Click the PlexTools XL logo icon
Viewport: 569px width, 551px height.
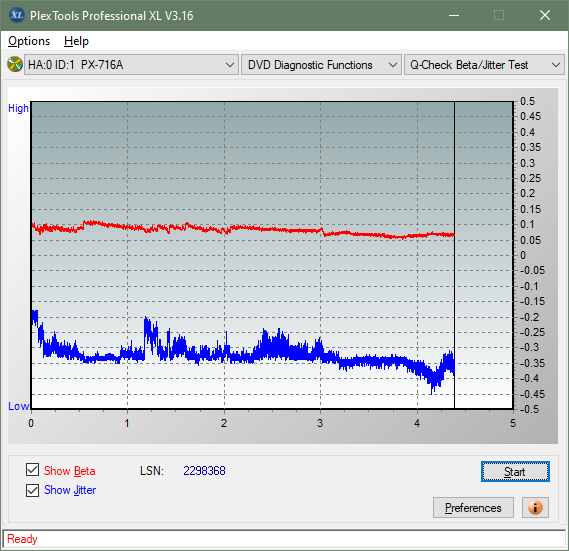point(16,15)
